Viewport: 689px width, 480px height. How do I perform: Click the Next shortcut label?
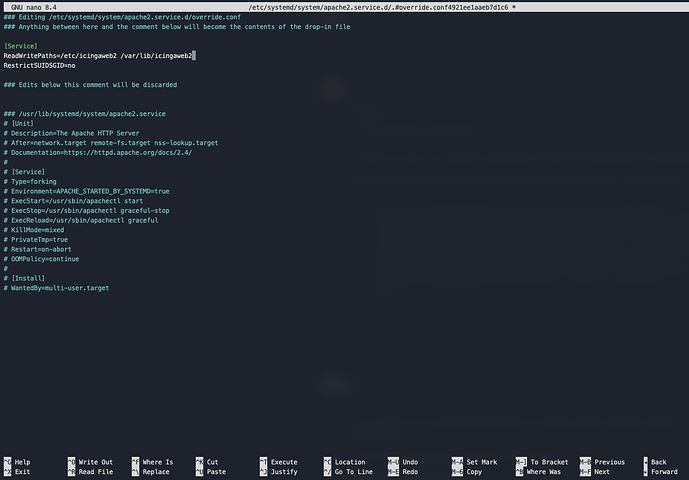tap(602, 472)
